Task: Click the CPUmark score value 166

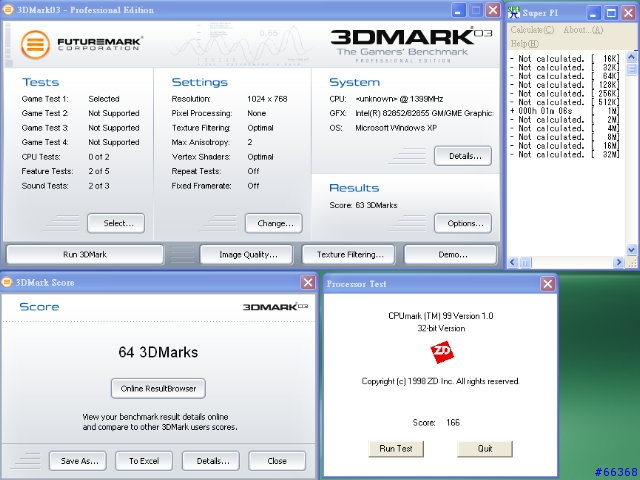Action: pyautogui.click(x=453, y=422)
